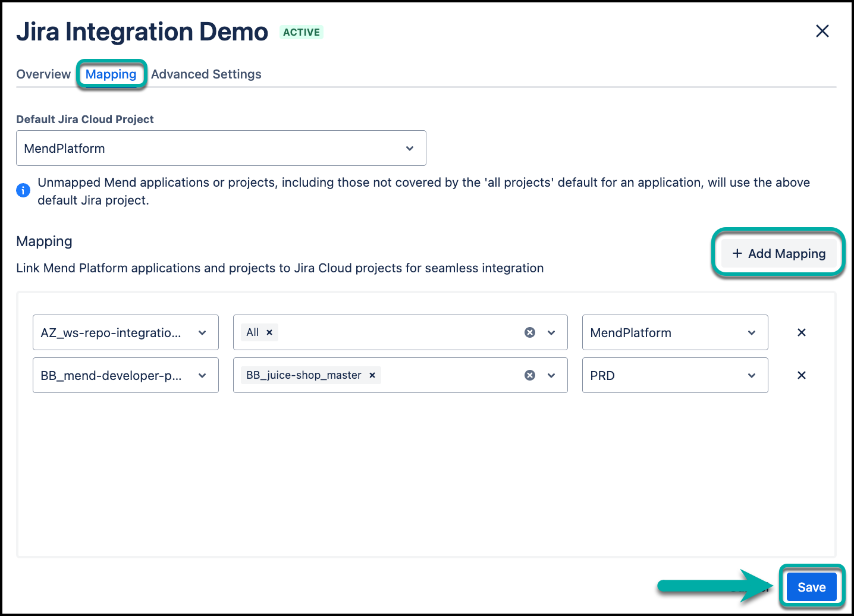Delete the AZ_ws-repo-integration mapping row
This screenshot has height=616, width=854.
(x=801, y=332)
